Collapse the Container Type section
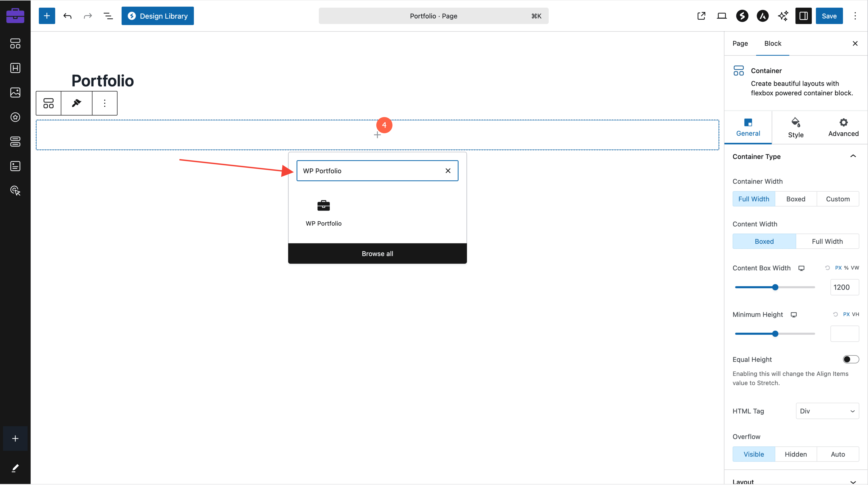 (796, 156)
